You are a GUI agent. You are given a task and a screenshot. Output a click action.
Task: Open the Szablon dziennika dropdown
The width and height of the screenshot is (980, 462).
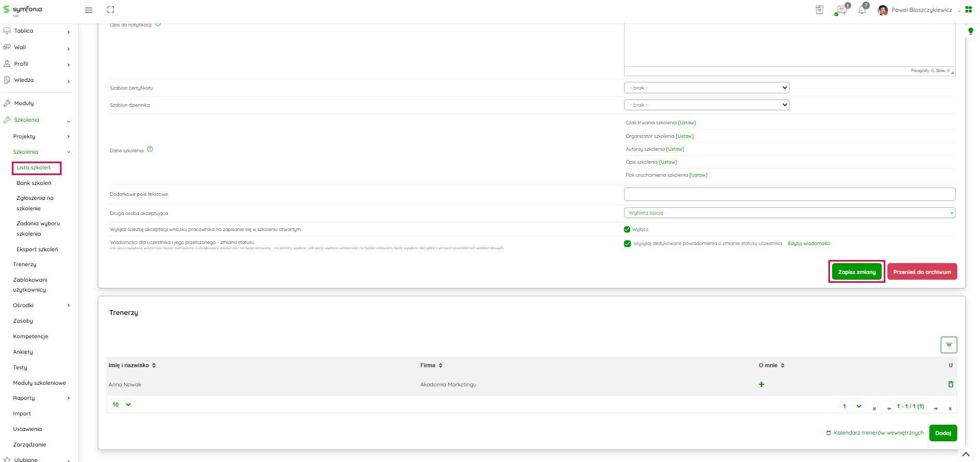706,105
